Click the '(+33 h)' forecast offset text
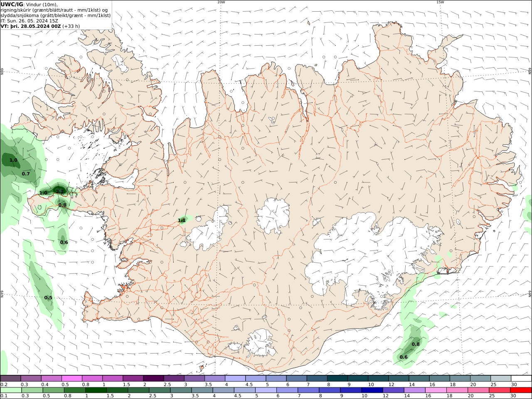 (71, 26)
